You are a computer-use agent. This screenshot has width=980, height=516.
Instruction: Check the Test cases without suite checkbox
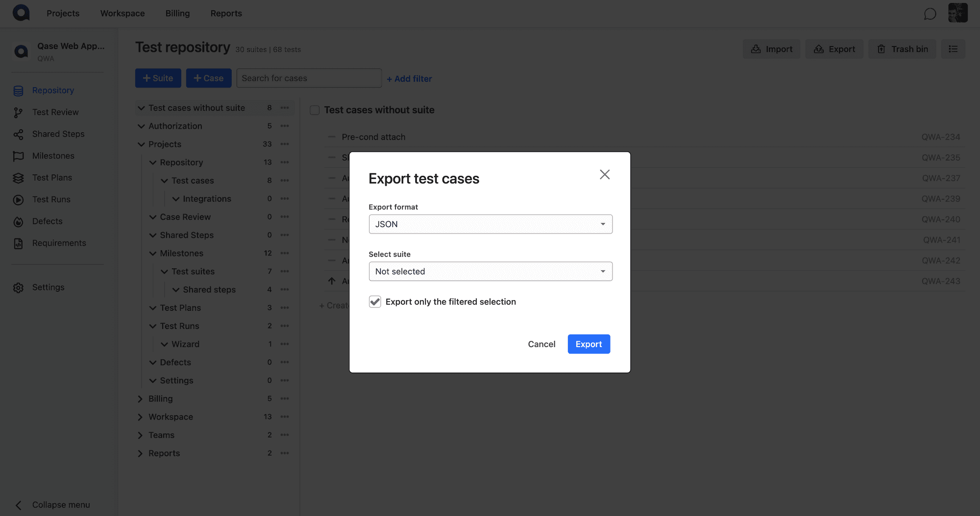(315, 110)
